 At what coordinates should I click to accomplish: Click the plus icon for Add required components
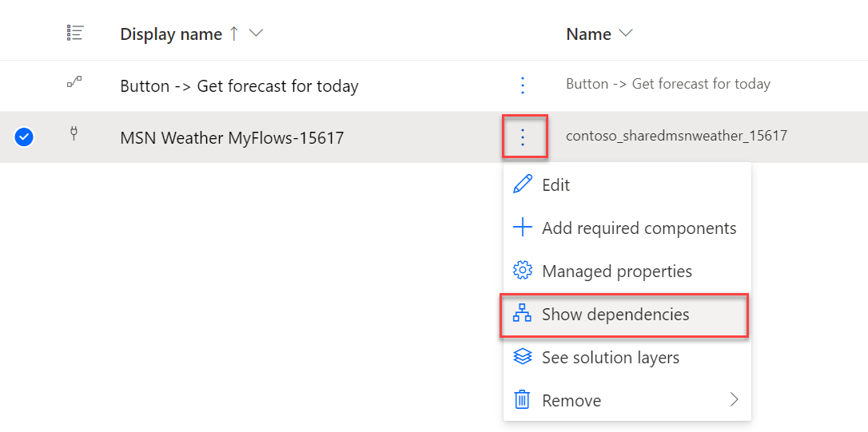pos(523,228)
